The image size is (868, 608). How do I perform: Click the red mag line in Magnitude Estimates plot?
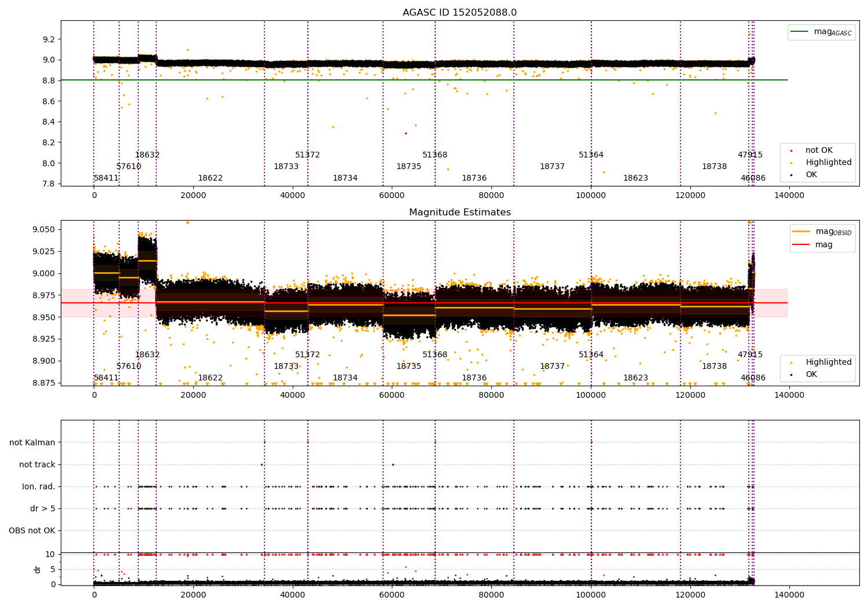424,303
